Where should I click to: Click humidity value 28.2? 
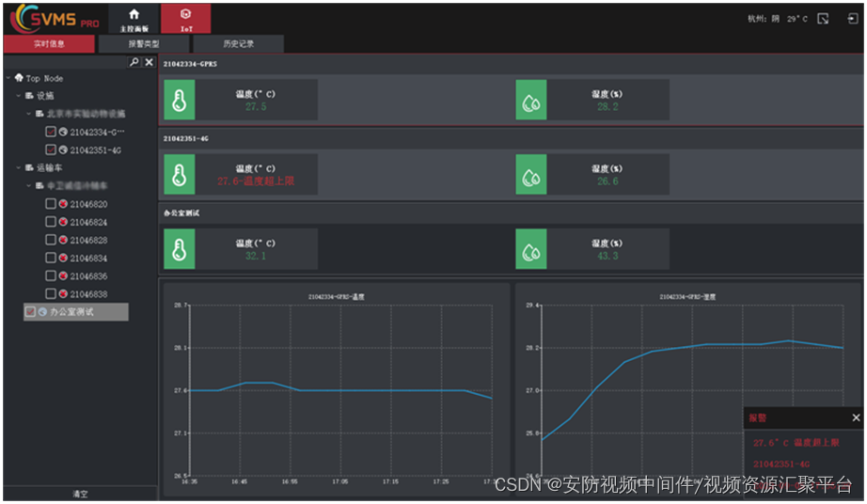coord(607,106)
